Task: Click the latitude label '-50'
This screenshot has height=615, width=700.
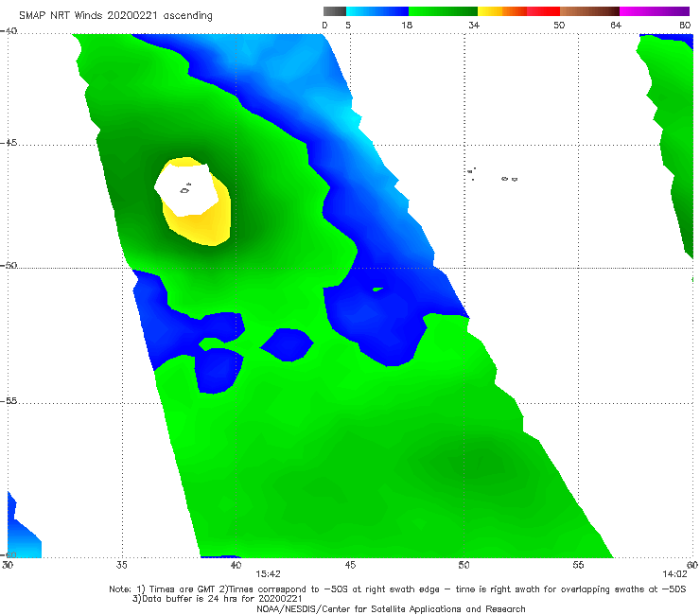Action: [x=9, y=265]
